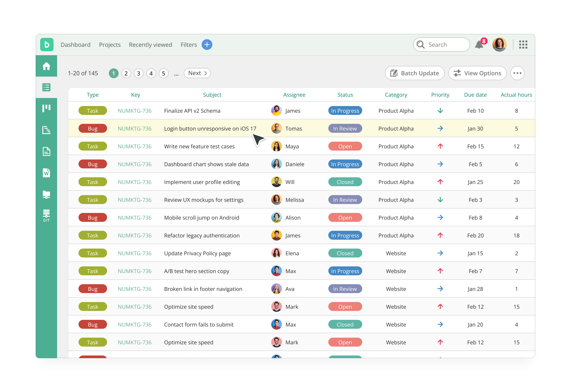Open the Projects menu item

pyautogui.click(x=110, y=45)
